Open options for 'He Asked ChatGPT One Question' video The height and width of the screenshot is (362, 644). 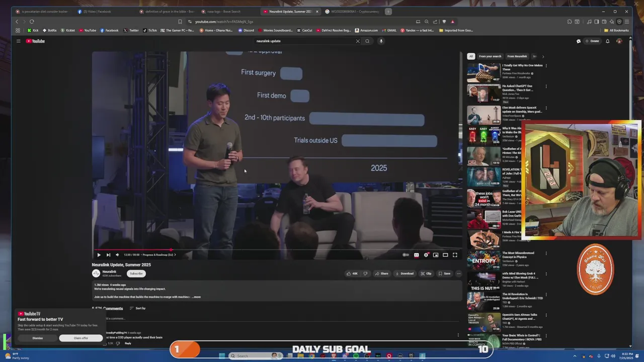pos(546,86)
